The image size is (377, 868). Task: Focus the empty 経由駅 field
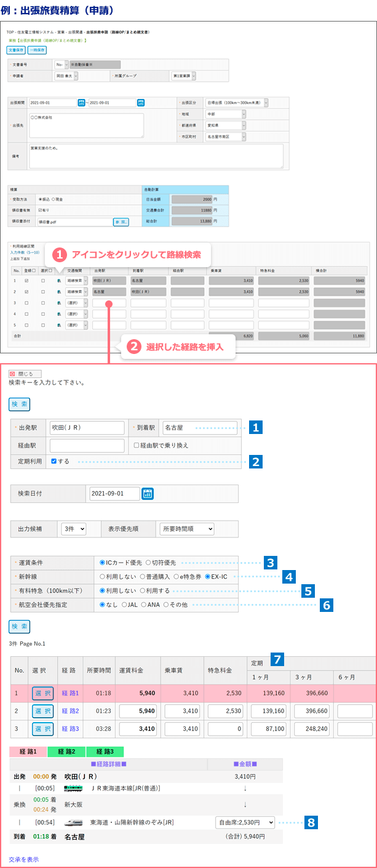[87, 445]
